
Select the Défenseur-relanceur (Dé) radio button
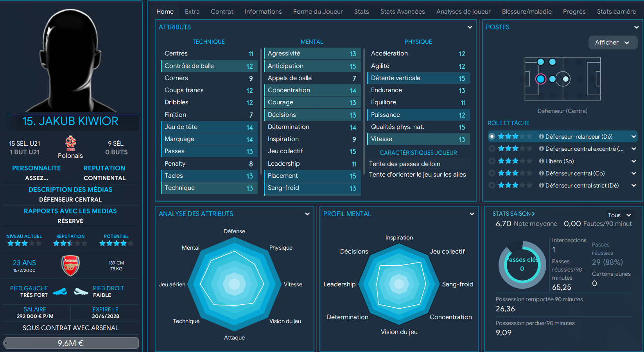pyautogui.click(x=492, y=136)
